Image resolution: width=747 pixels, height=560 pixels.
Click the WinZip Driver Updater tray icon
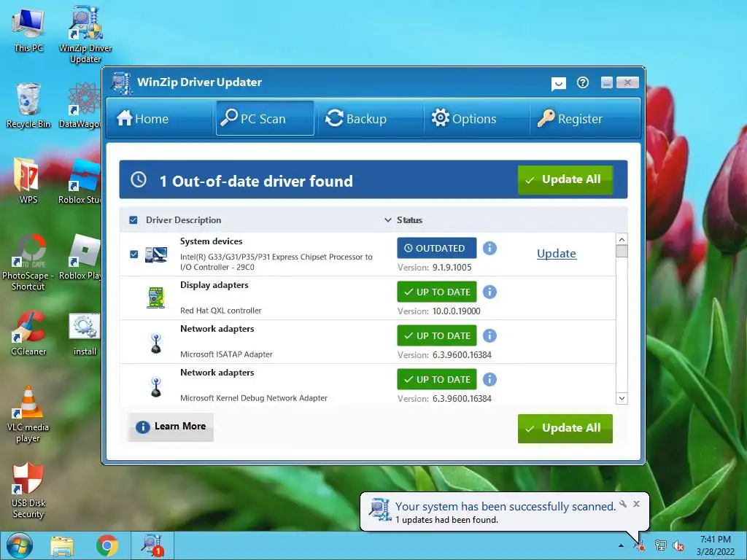[x=639, y=545]
